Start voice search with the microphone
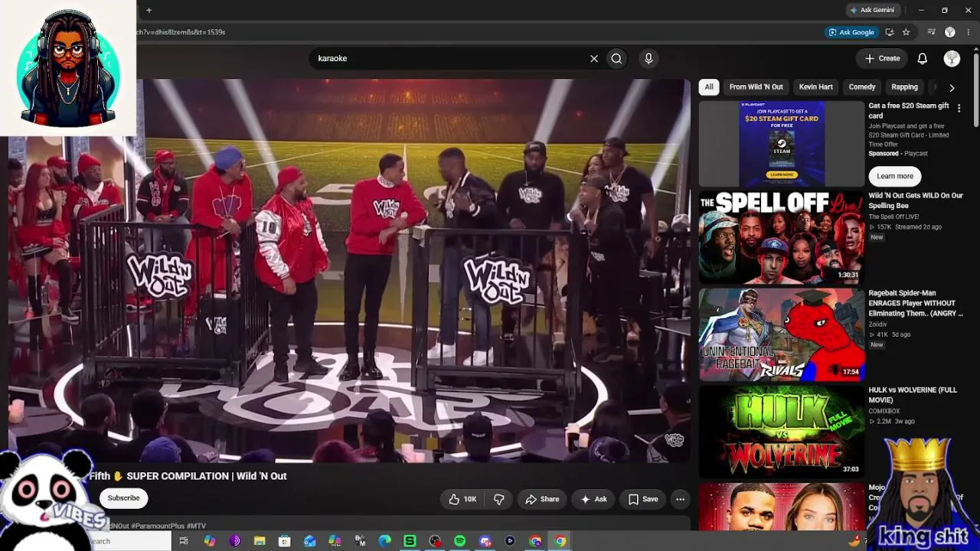 (x=648, y=58)
